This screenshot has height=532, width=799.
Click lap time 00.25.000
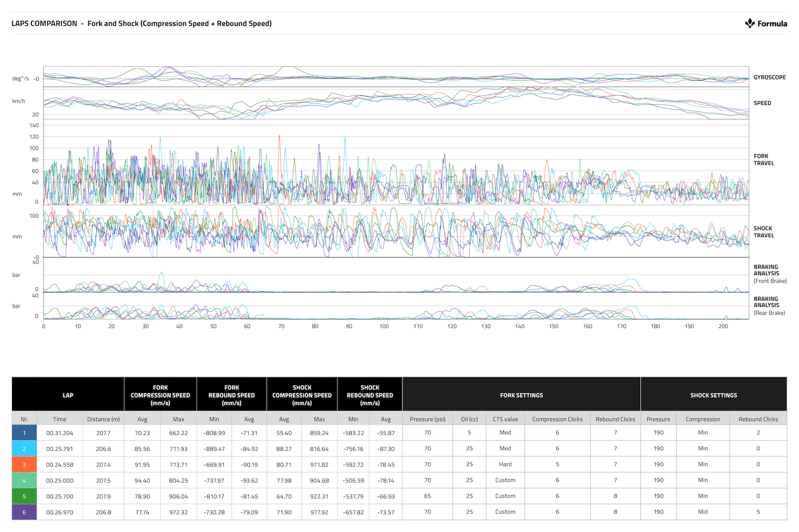click(59, 481)
